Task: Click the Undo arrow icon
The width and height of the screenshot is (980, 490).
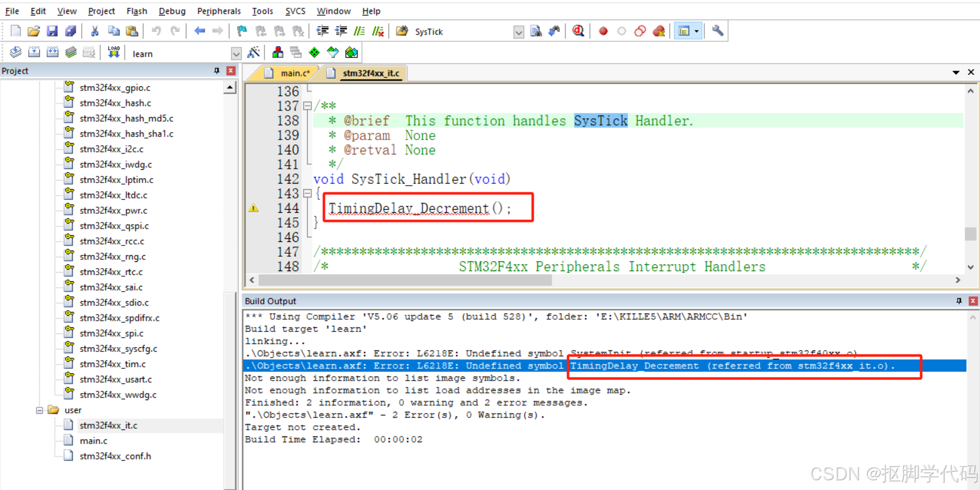Action: pos(156,31)
